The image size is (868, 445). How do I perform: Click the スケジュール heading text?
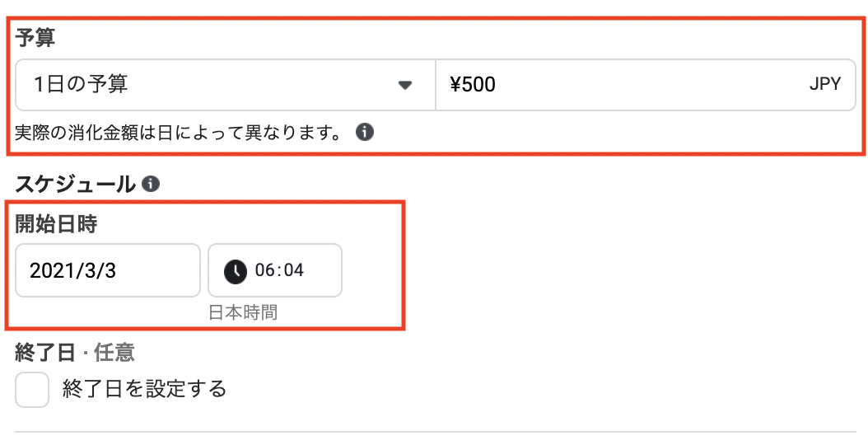(75, 185)
